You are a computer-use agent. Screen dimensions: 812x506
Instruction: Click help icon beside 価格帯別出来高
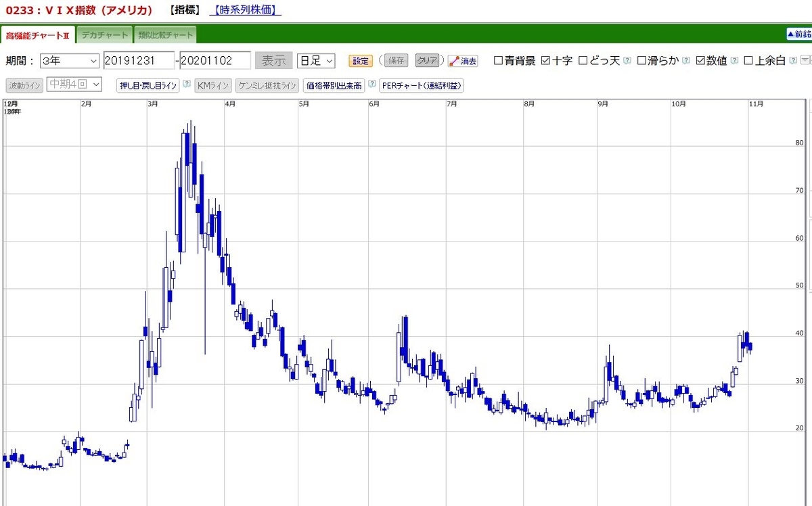click(x=372, y=85)
